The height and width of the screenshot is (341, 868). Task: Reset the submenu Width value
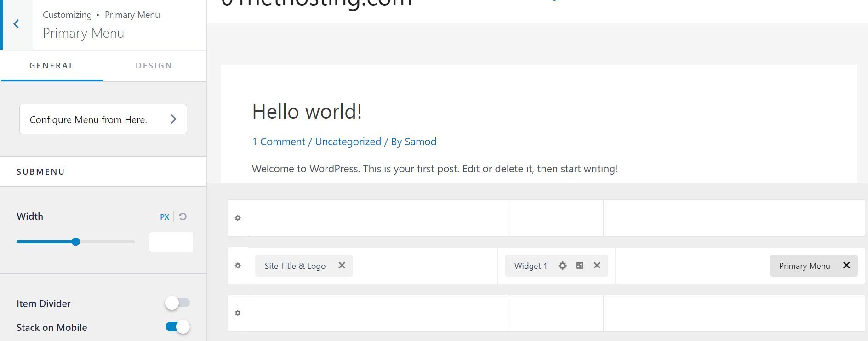coord(183,216)
